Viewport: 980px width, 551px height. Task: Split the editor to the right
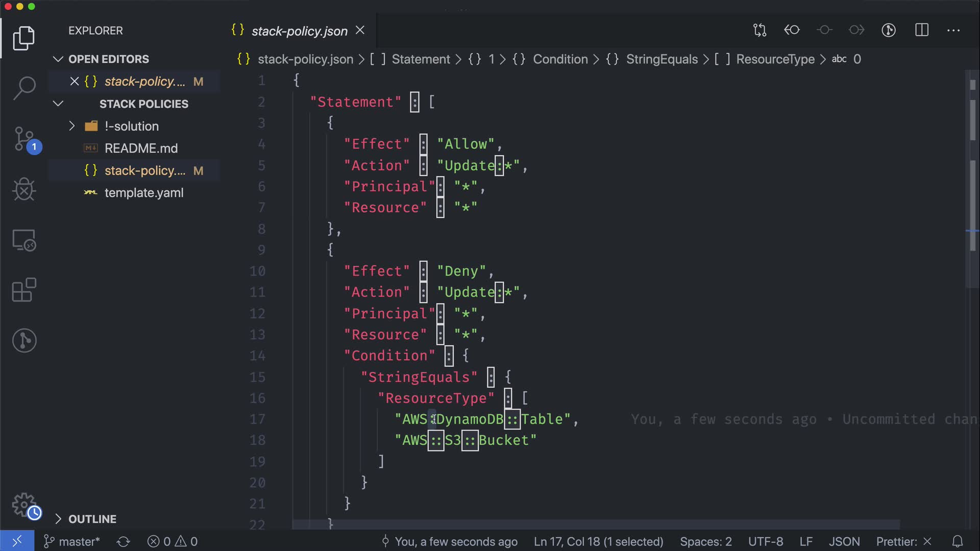[x=922, y=30]
